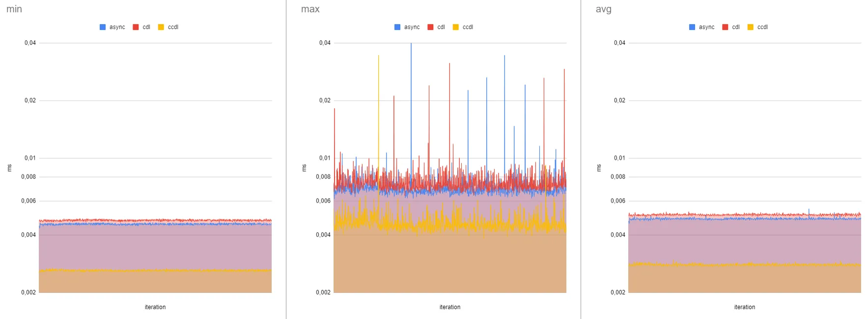Image resolution: width=868 pixels, height=319 pixels.
Task: Click the yellow ccdl swatch in max chart
Action: point(455,27)
